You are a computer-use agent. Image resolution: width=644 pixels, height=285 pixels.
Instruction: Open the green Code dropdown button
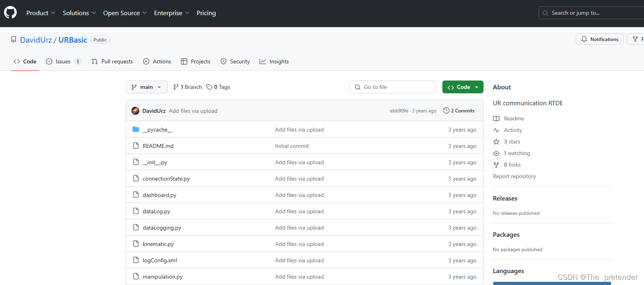coord(463,87)
